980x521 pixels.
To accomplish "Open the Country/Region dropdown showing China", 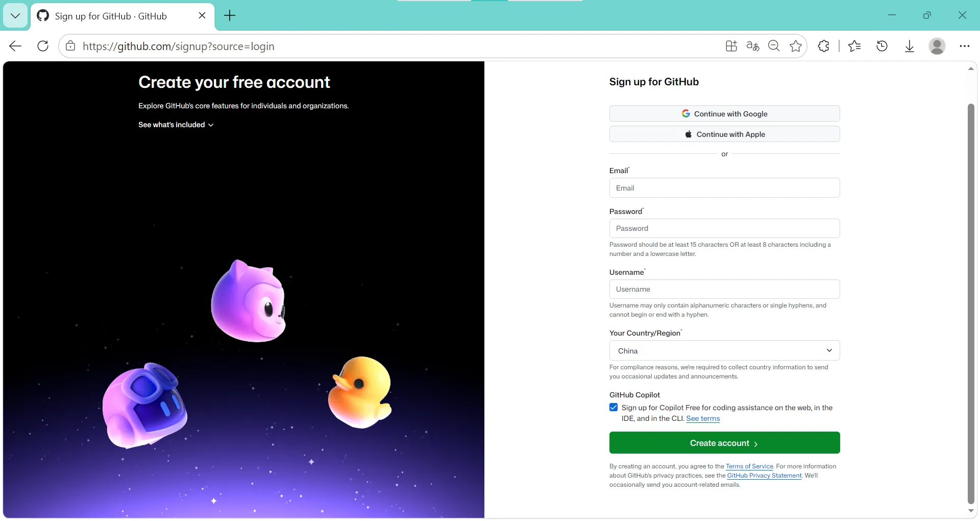I will click(724, 350).
